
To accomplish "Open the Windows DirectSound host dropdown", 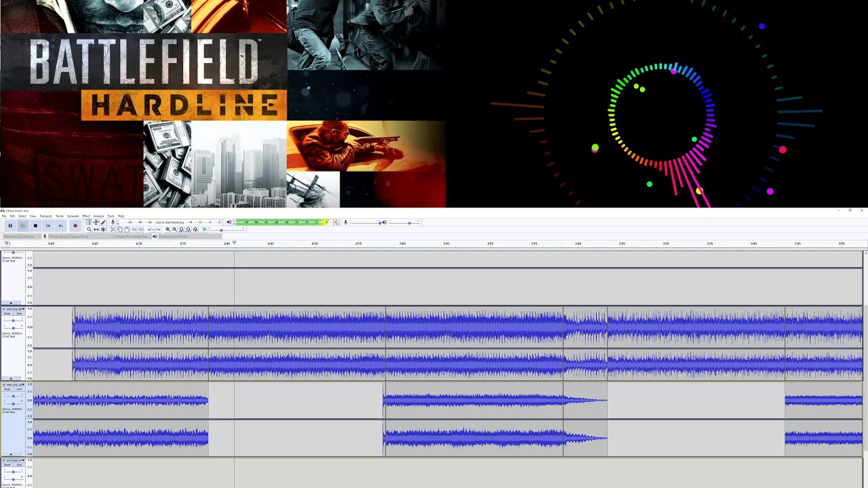I will pyautogui.click(x=22, y=237).
